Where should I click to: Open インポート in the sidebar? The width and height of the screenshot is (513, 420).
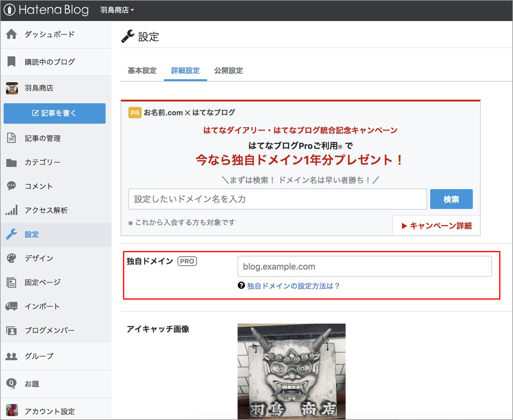point(42,306)
